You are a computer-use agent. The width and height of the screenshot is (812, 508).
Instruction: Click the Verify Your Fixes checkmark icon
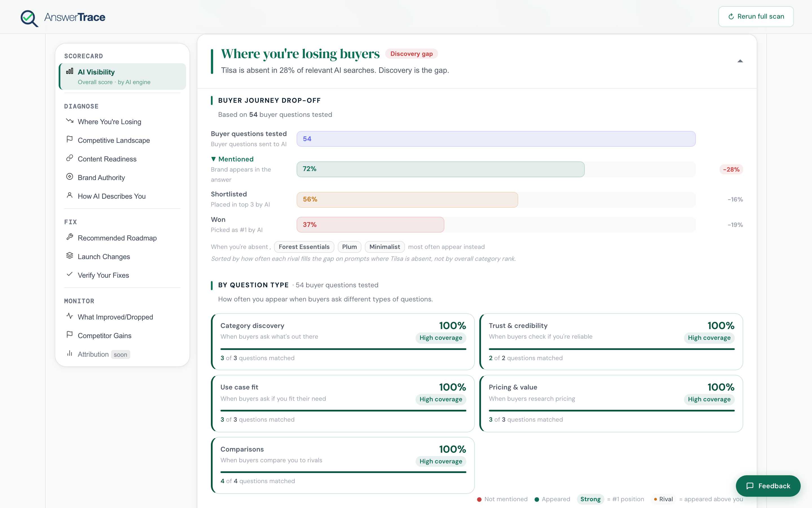point(69,274)
